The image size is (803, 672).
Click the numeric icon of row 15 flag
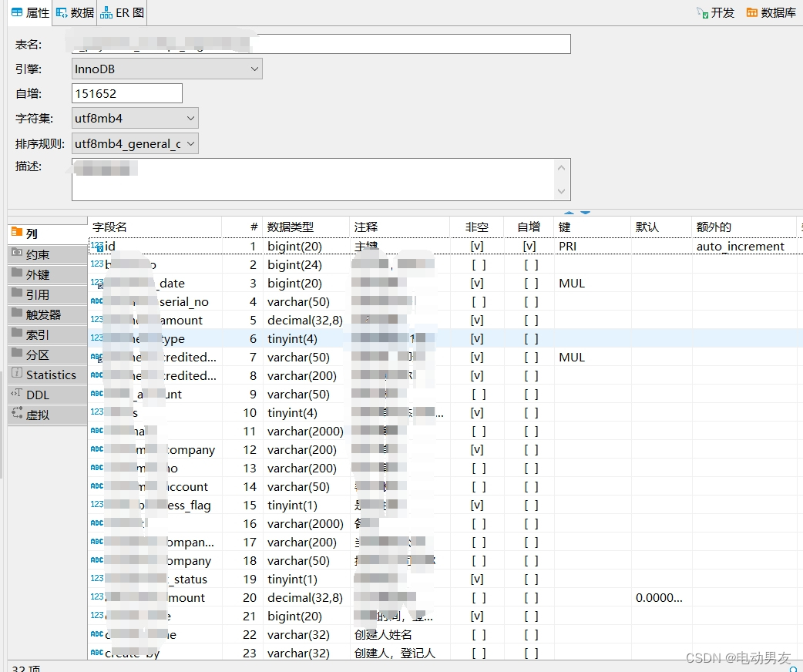(x=97, y=505)
